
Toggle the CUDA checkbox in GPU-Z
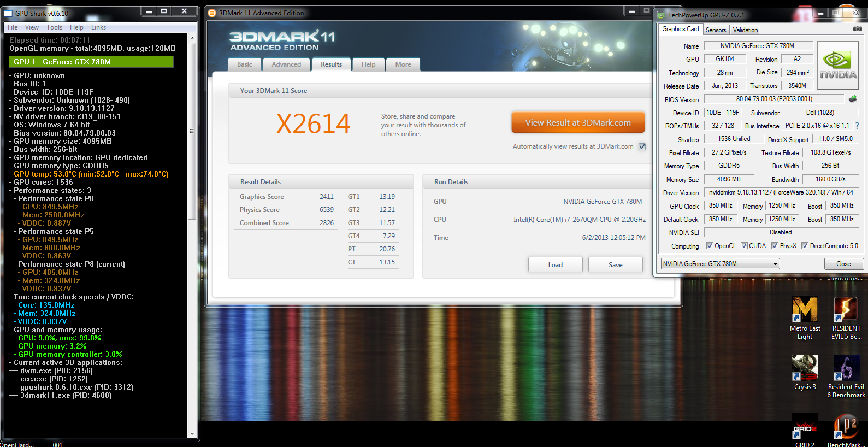(744, 246)
